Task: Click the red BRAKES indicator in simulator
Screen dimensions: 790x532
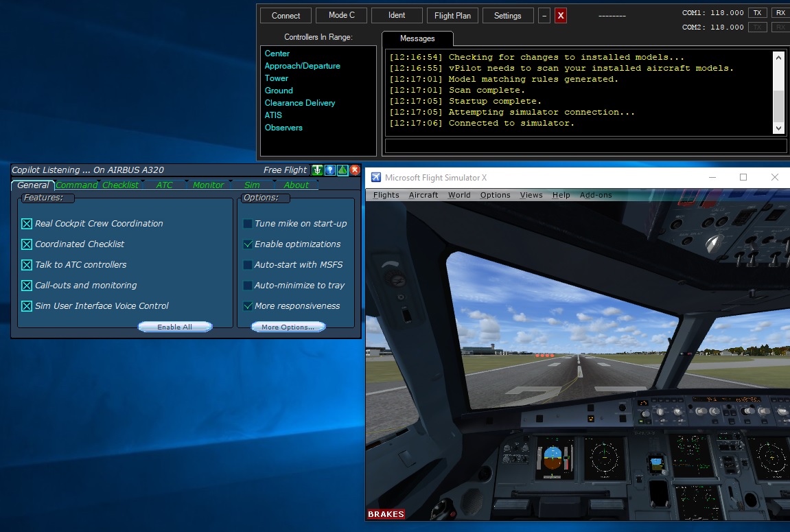Action: pyautogui.click(x=386, y=514)
